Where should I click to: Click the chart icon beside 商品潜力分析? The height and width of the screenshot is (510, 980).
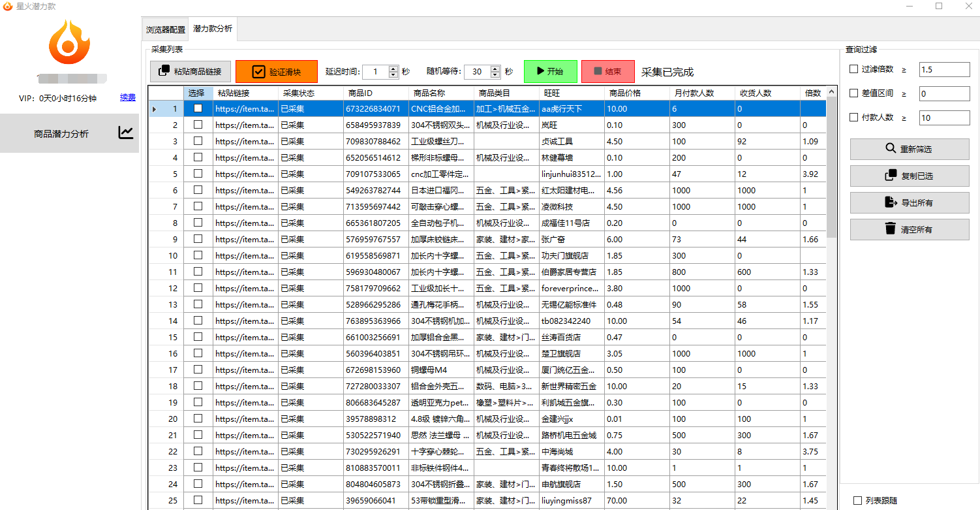[126, 133]
